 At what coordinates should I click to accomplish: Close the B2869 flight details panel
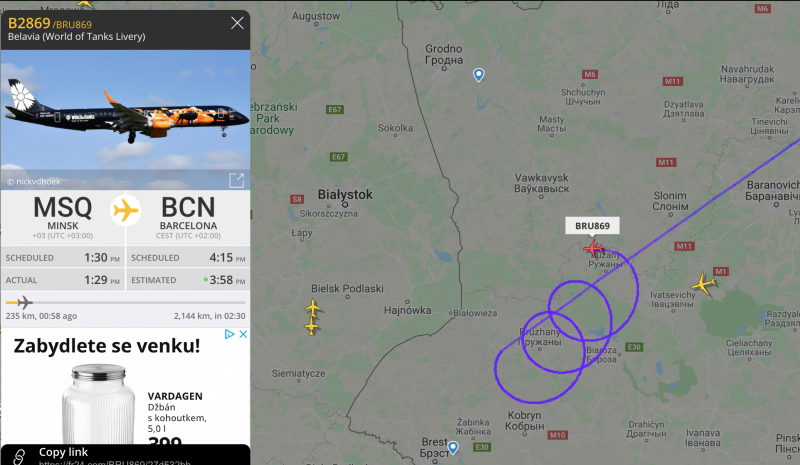[x=237, y=23]
